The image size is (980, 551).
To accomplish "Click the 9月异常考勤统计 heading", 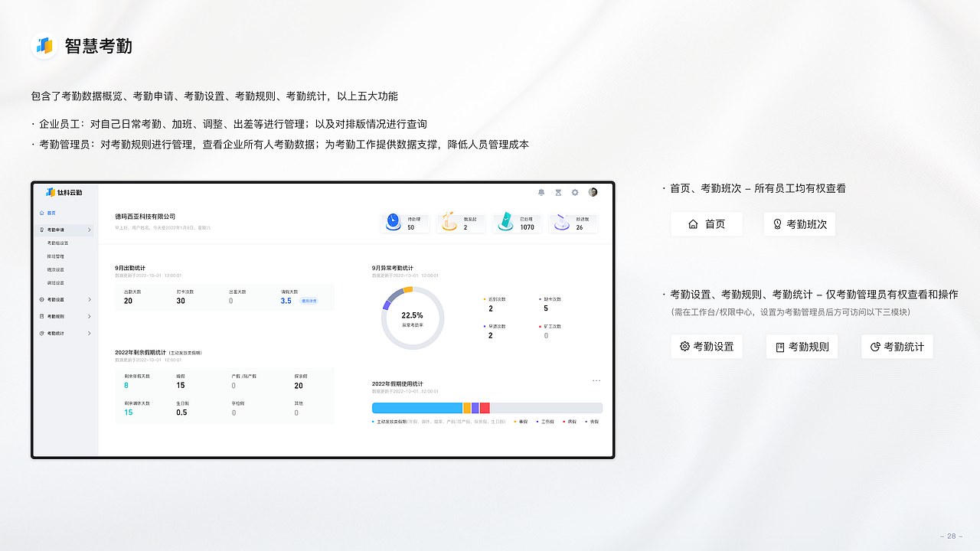I will 393,268.
